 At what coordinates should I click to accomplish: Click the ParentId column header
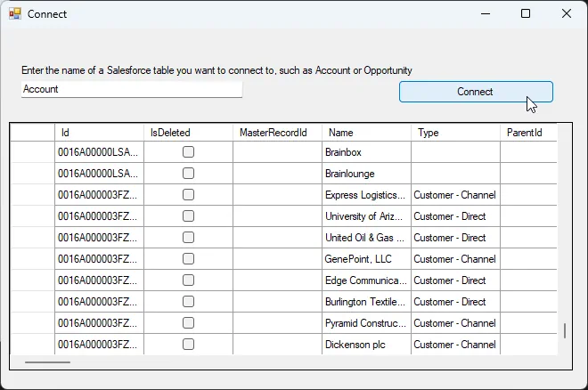click(527, 133)
